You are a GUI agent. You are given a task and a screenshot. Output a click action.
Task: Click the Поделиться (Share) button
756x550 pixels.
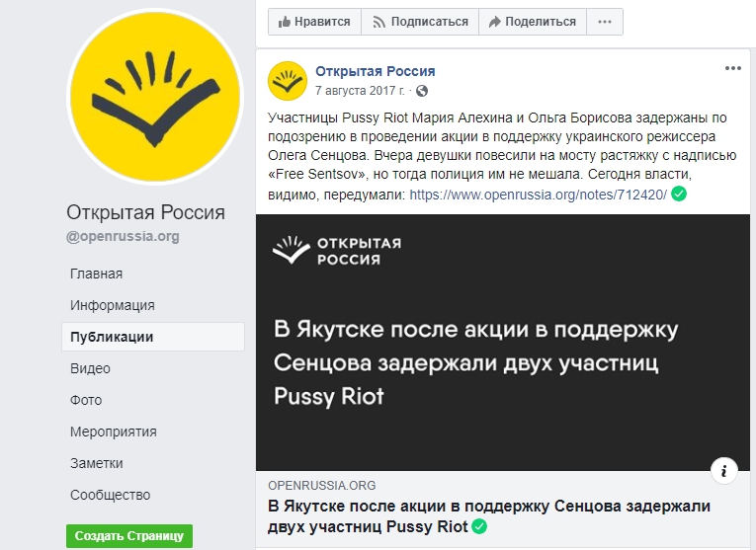tap(533, 22)
